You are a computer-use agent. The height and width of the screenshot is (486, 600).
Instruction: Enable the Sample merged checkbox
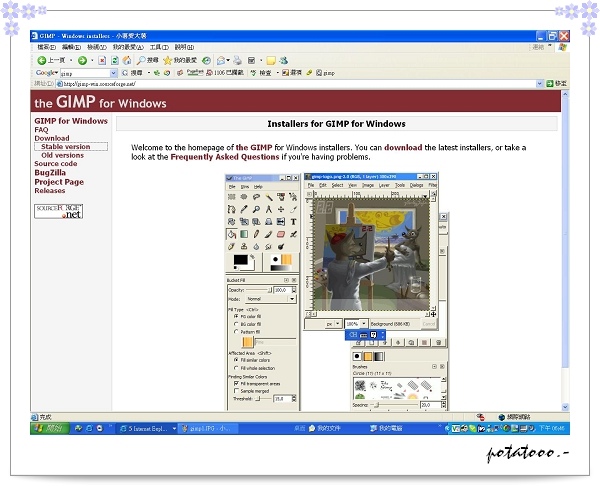coord(236,391)
